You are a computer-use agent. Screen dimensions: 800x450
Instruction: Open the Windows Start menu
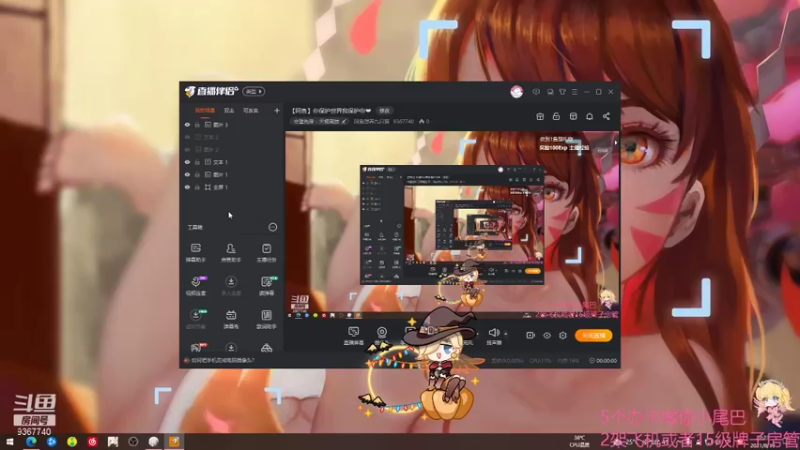coord(10,442)
